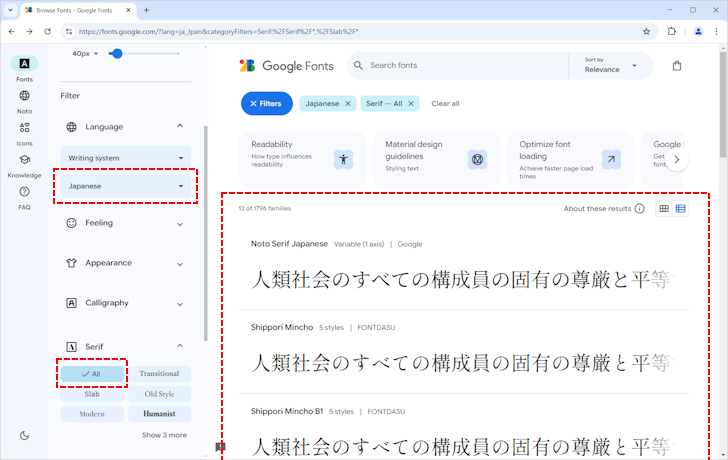Open the browser profile avatar

(698, 32)
